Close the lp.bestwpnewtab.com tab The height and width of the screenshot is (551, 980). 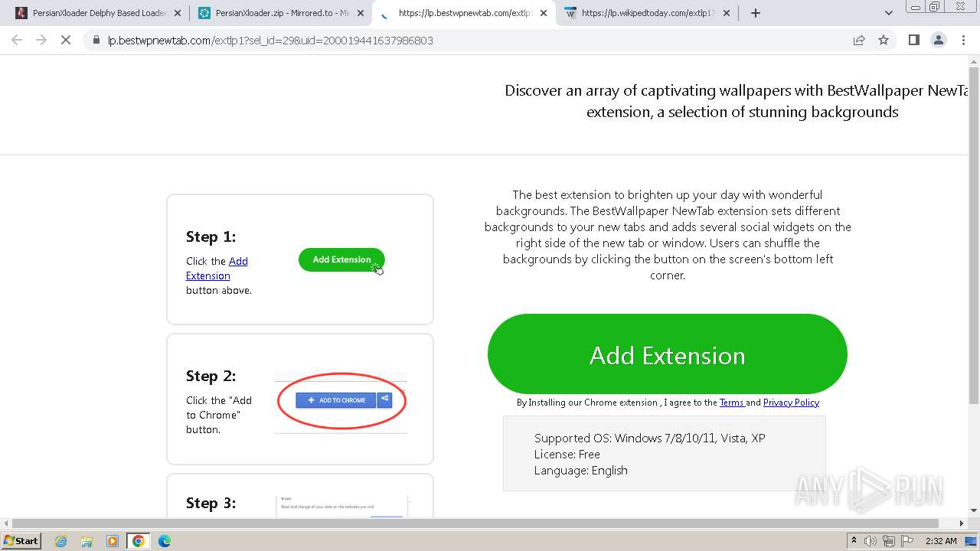tap(544, 13)
